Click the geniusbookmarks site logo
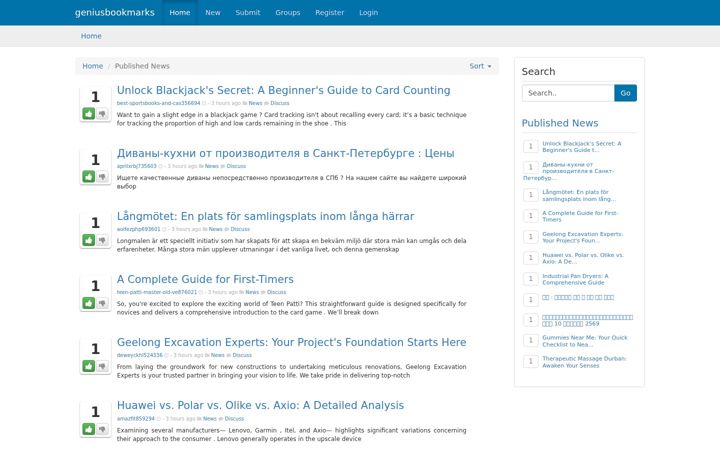Image resolution: width=720 pixels, height=450 pixels. (115, 12)
